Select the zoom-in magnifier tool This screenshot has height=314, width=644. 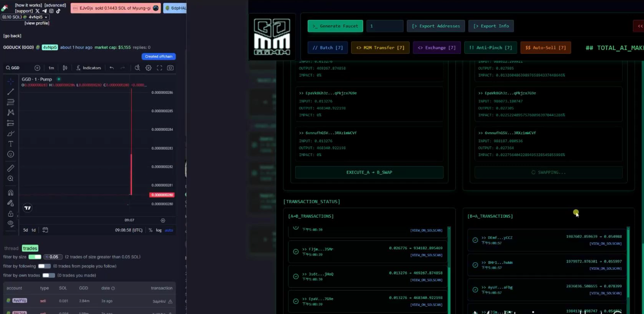pyautogui.click(x=11, y=179)
